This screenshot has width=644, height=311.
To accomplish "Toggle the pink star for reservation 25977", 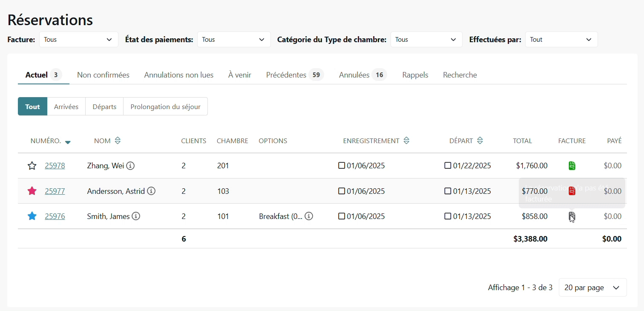I will [32, 191].
